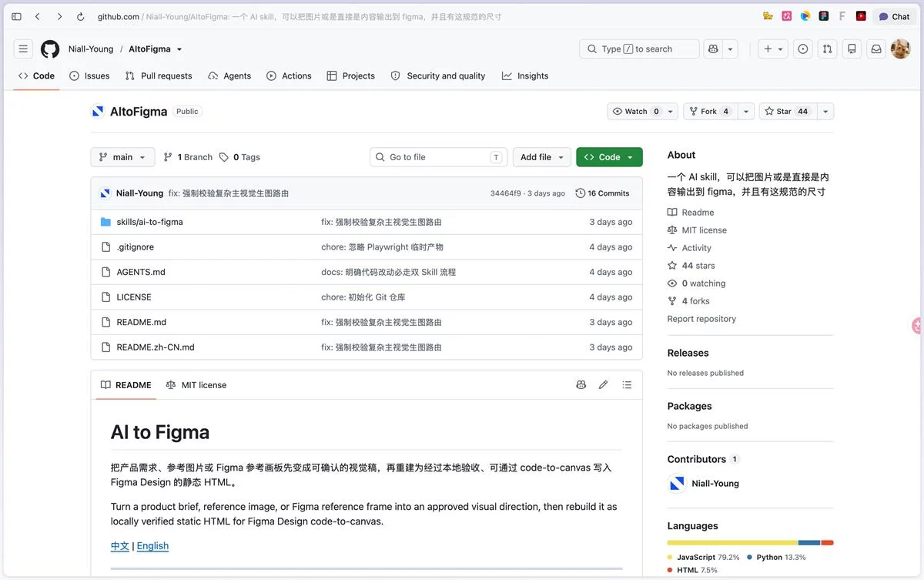Open the README.md file
Image resolution: width=924 pixels, height=580 pixels.
(141, 322)
